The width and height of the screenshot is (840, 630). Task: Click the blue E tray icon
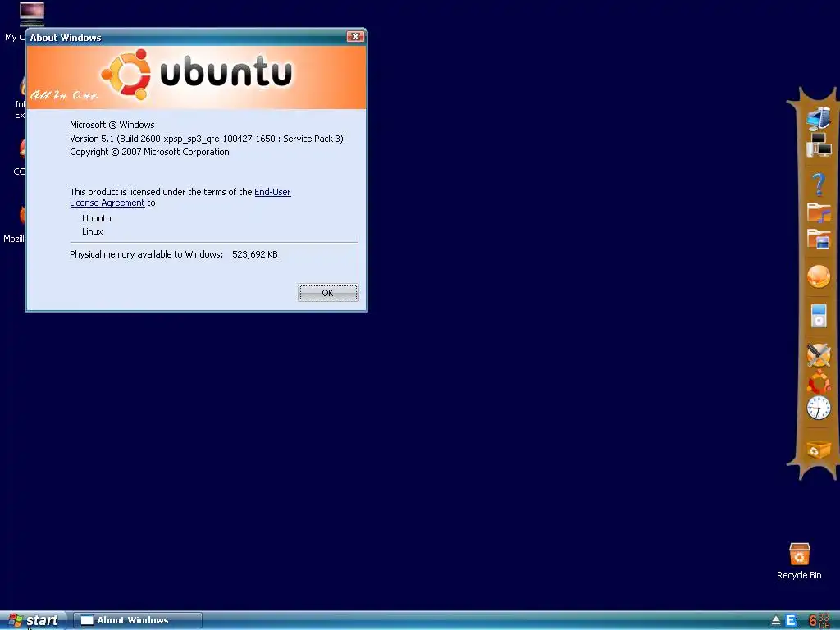(791, 621)
